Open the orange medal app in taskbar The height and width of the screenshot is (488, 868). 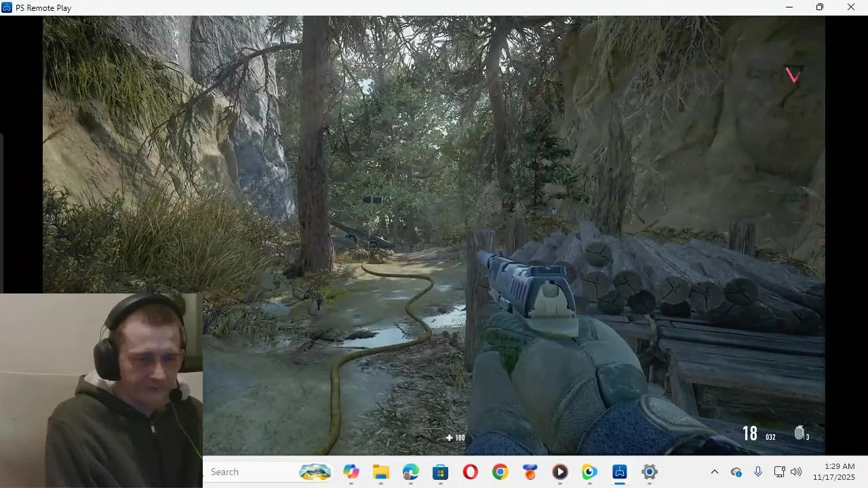click(530, 472)
